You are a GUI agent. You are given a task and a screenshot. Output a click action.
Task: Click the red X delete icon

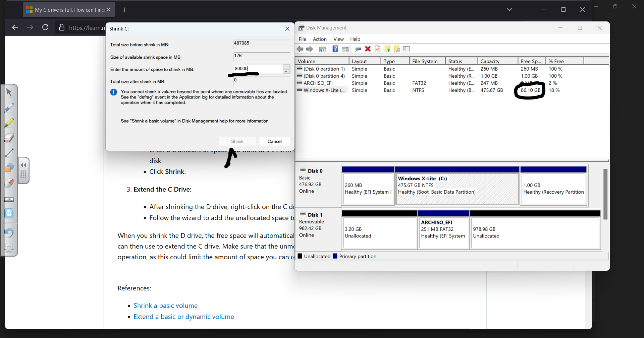368,49
